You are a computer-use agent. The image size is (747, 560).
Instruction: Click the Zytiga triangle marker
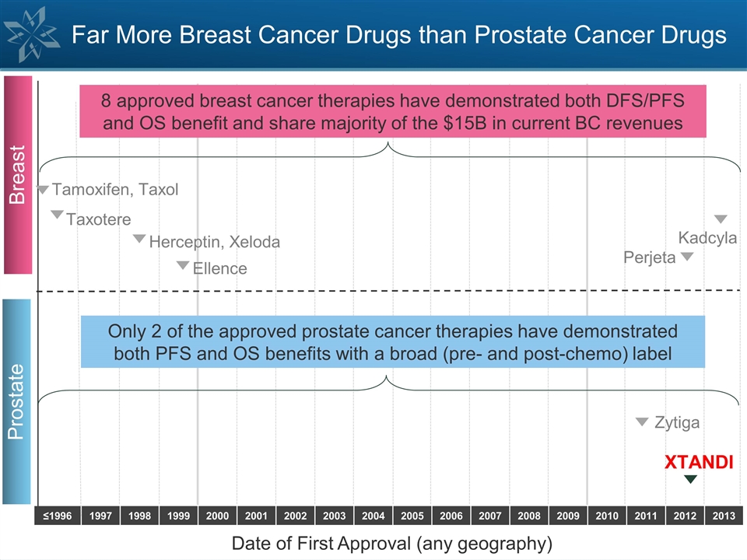click(642, 422)
